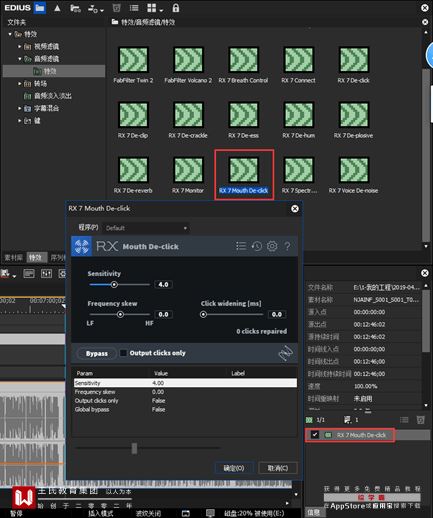
Task: Open the RX plugin settings gear
Action: (272, 246)
